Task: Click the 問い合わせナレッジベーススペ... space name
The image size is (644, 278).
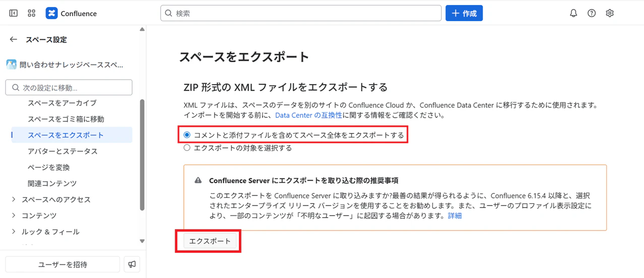Action: click(x=71, y=65)
